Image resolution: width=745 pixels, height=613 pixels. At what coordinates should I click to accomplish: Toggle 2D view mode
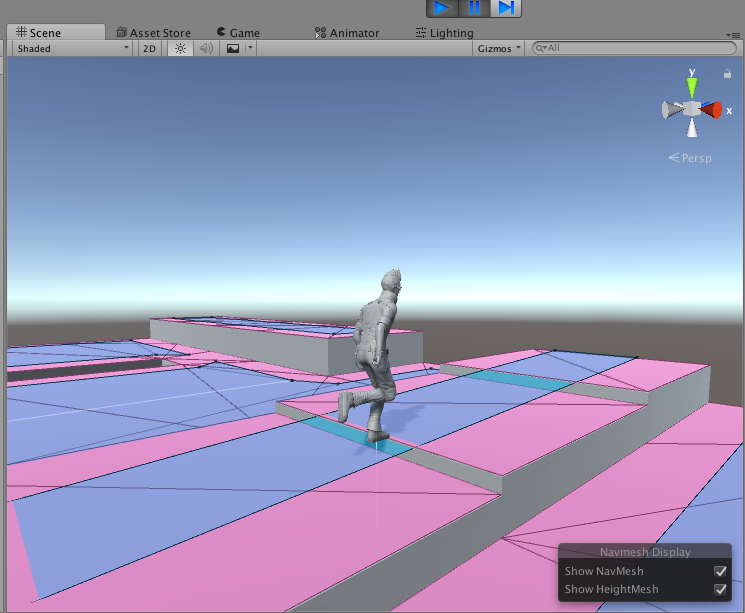pyautogui.click(x=149, y=48)
